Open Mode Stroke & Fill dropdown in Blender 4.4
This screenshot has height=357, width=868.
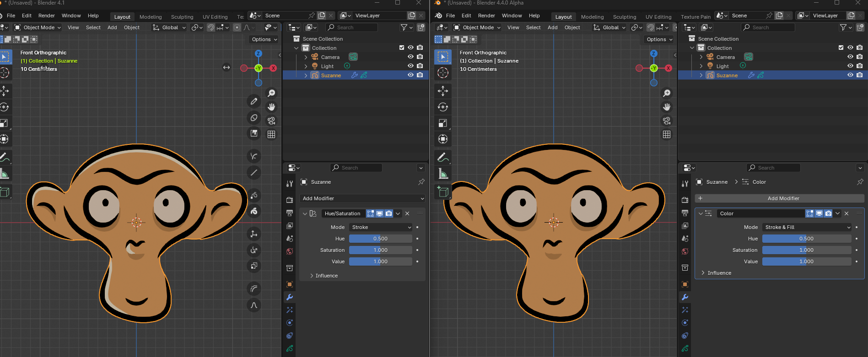coord(807,227)
